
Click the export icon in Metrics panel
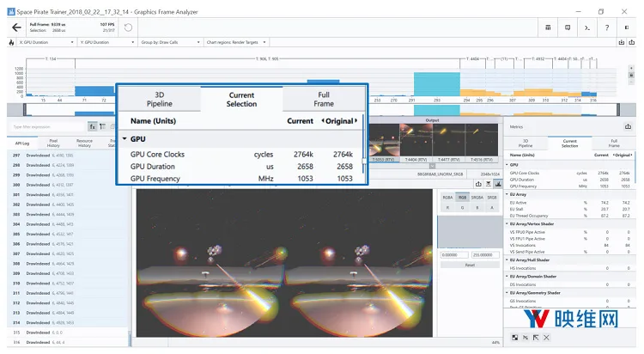[x=628, y=126]
